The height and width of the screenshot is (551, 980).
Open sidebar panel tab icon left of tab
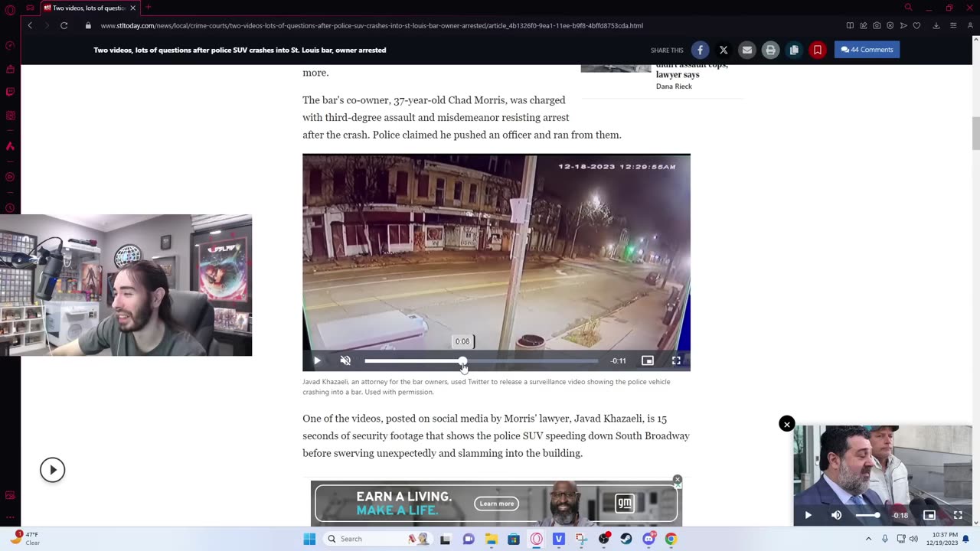[31, 8]
